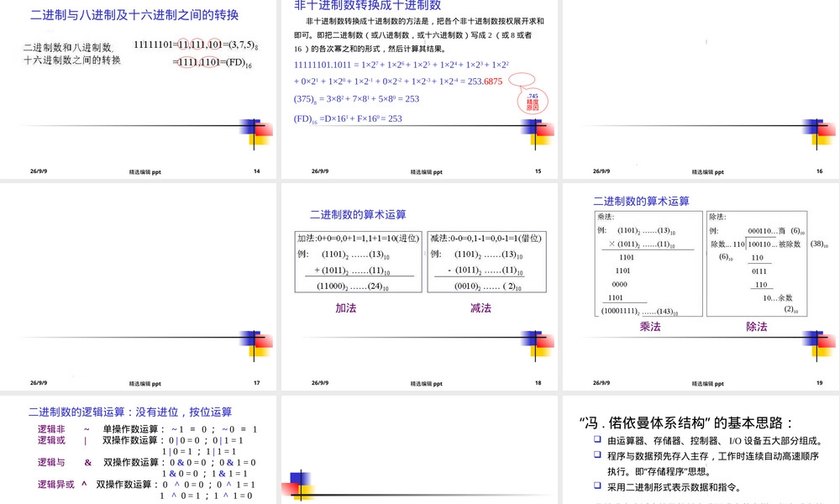Viewport: 840px width, 504px height.
Task: Click the purple 除法 label
Action: [x=757, y=327]
